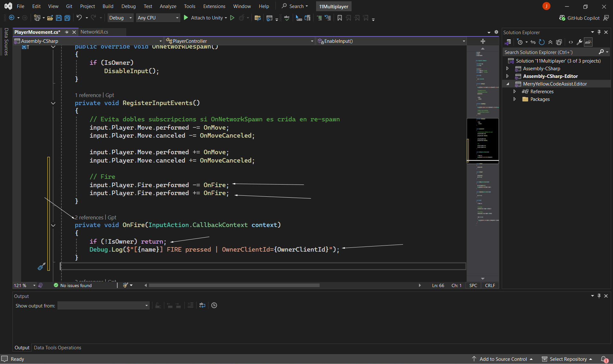The image size is (613, 364).
Task: Open the Any CPU platform dropdown
Action: (158, 18)
